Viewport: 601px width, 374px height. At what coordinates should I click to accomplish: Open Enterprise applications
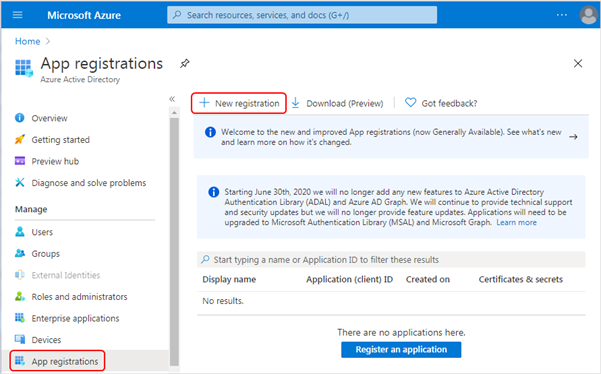75,318
